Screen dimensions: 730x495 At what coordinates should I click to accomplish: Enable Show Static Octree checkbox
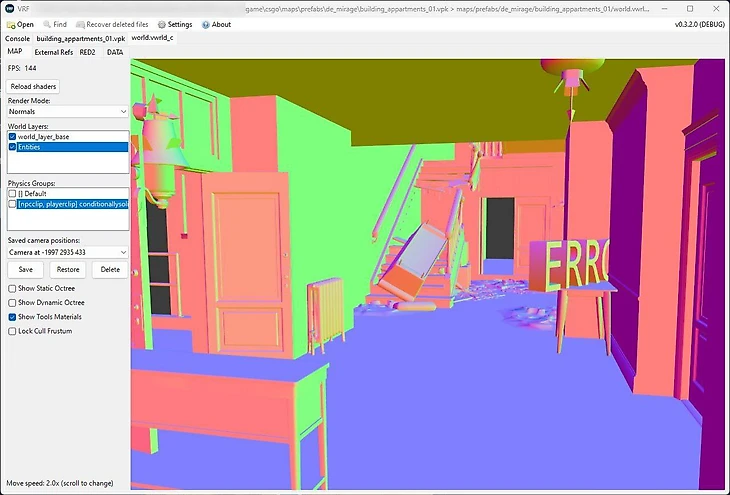click(x=12, y=288)
